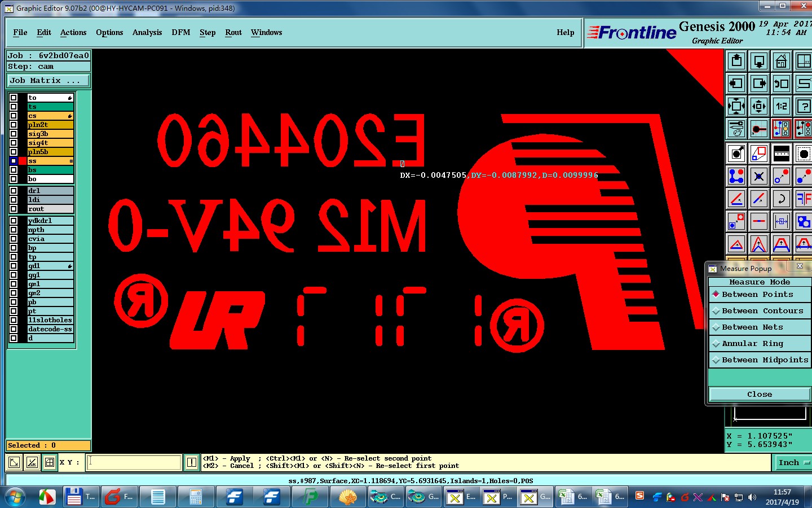Toggle the checkbox for layer pln2t
Image resolution: width=812 pixels, height=508 pixels.
(x=14, y=125)
